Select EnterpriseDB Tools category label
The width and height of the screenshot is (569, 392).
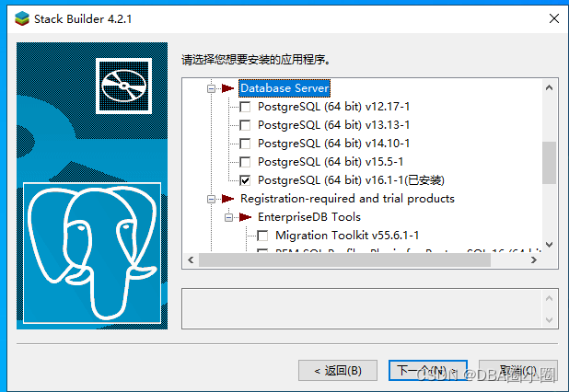click(x=309, y=217)
